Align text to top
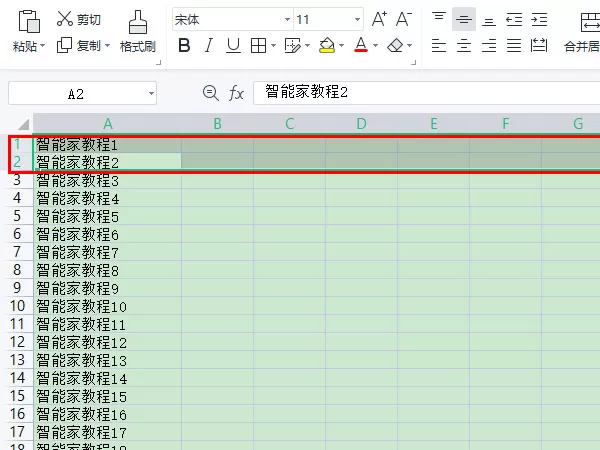This screenshot has height=450, width=600. tap(439, 19)
